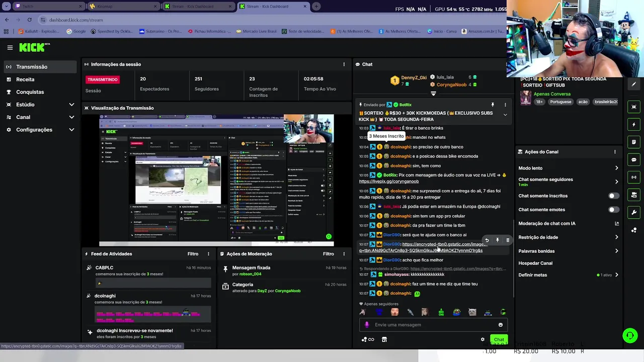Image resolution: width=644 pixels, height=362 pixels.
Task: Open the livepix.gg/coryngancob link in chat
Action: pos(389,182)
